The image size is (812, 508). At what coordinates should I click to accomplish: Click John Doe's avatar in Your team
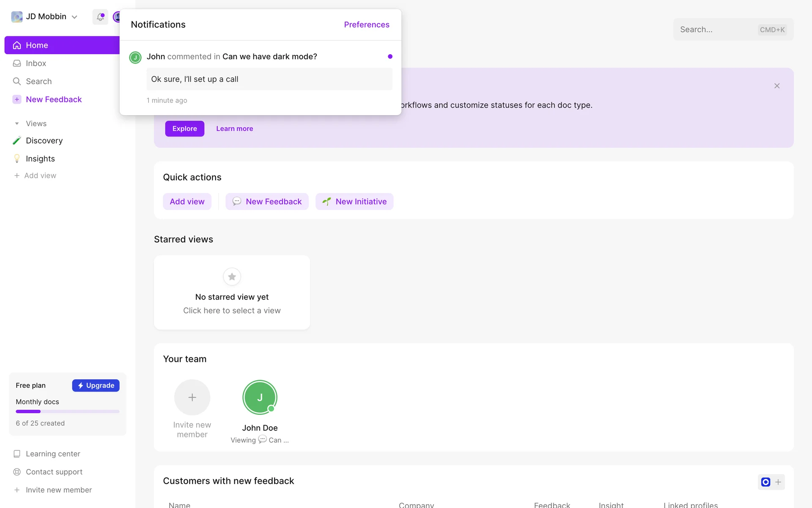pyautogui.click(x=260, y=397)
